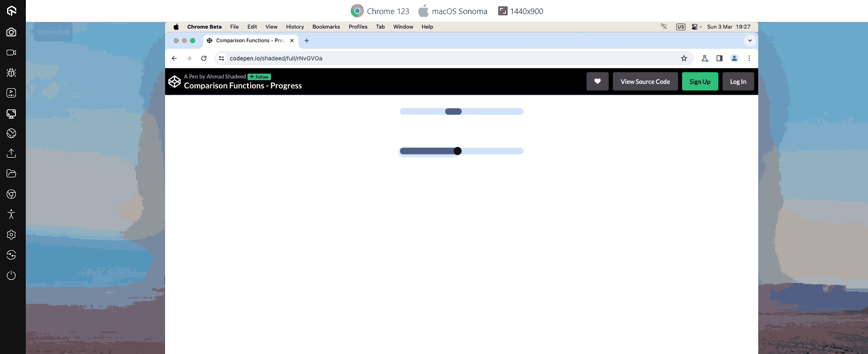The width and height of the screenshot is (868, 354).
Task: Click View Source Code button
Action: pyautogui.click(x=645, y=82)
